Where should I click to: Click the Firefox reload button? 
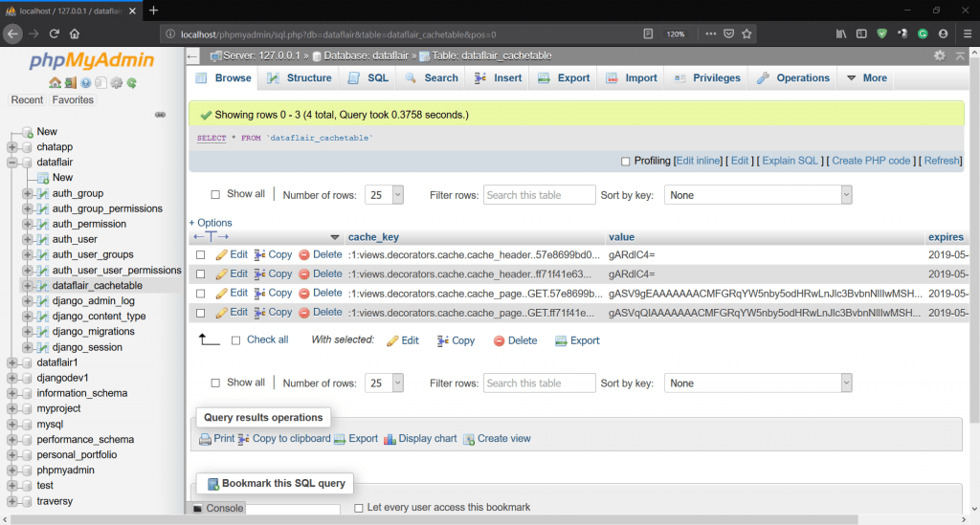point(55,33)
